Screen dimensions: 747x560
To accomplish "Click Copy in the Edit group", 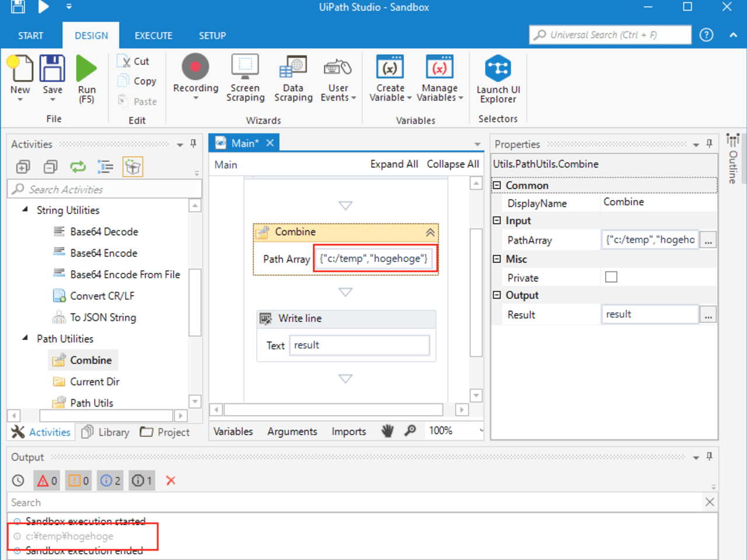I will [x=137, y=81].
